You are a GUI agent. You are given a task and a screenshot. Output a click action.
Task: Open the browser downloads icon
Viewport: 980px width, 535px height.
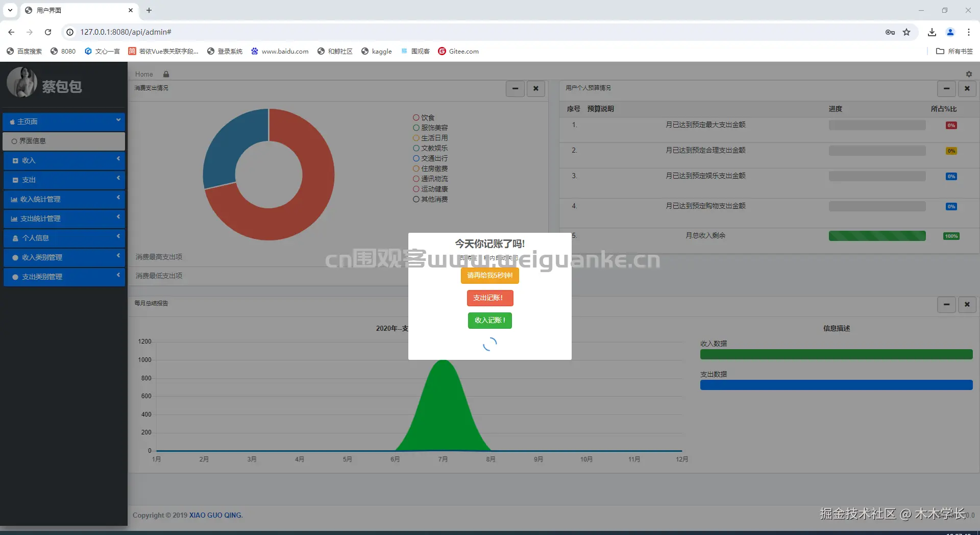coord(932,32)
